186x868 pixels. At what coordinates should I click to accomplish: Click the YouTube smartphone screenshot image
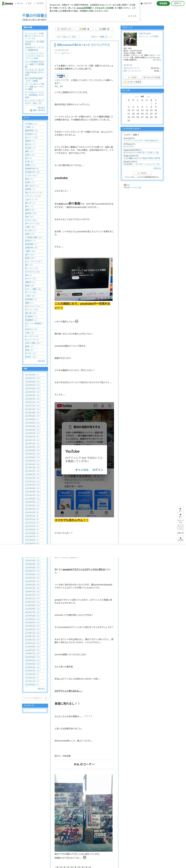coord(84,460)
